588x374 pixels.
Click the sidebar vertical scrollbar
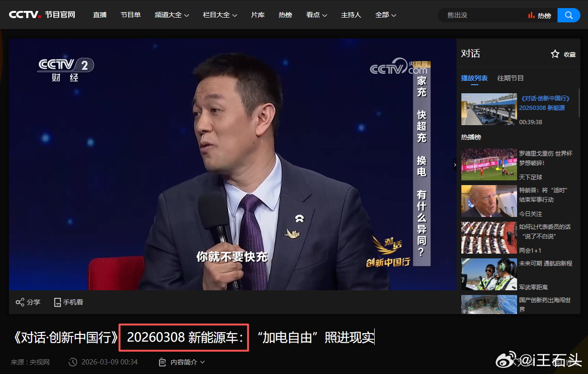click(579, 102)
